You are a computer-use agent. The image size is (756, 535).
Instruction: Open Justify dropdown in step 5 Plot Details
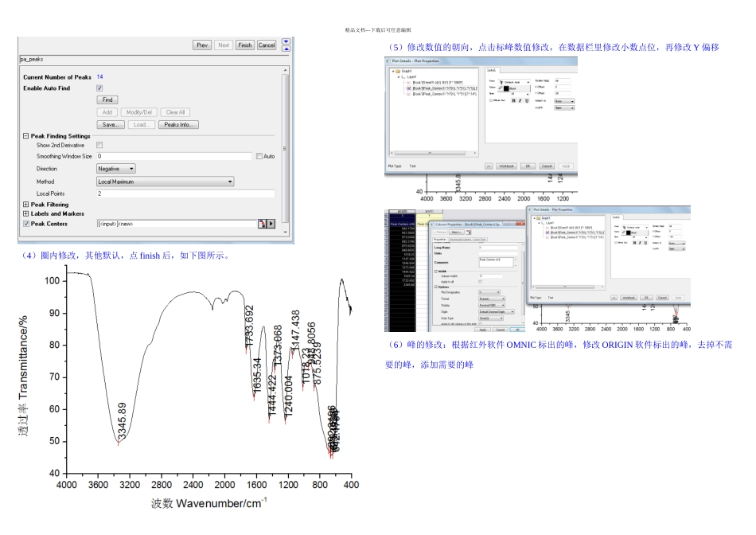tap(564, 108)
